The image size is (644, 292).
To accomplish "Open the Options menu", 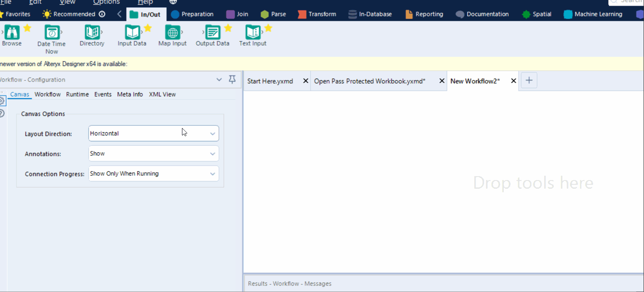I will pyautogui.click(x=106, y=2).
